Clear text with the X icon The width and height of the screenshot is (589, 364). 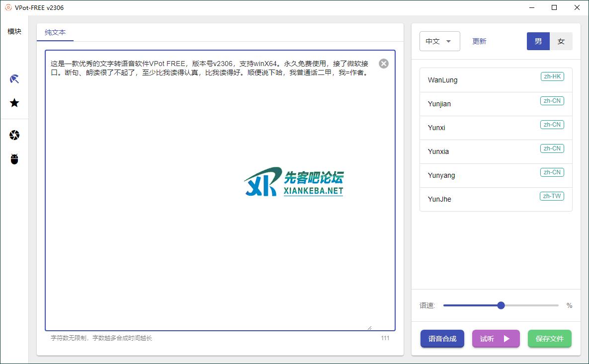coord(384,64)
